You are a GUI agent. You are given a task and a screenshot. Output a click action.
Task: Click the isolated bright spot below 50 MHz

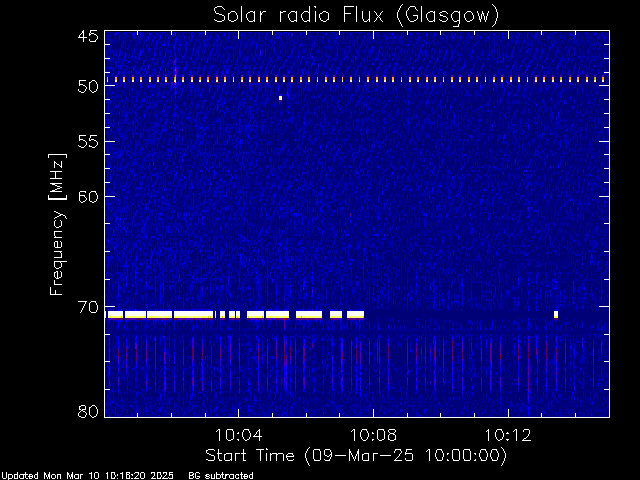click(x=280, y=98)
